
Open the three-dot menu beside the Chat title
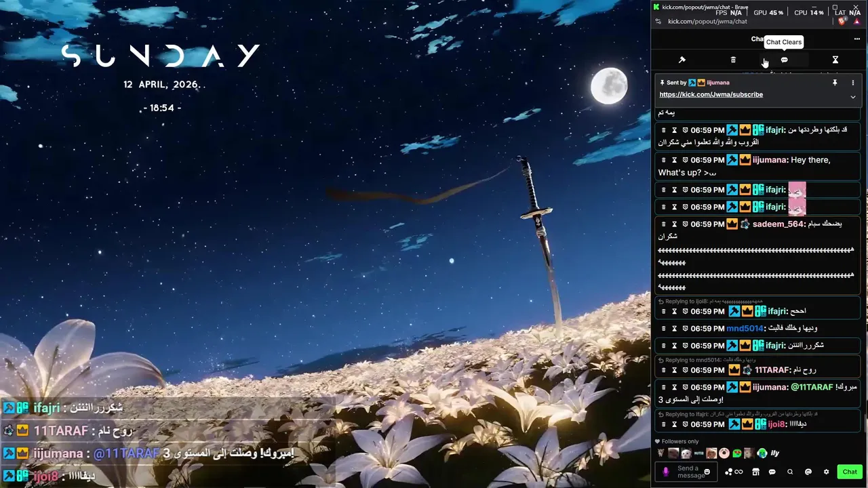coord(856,39)
